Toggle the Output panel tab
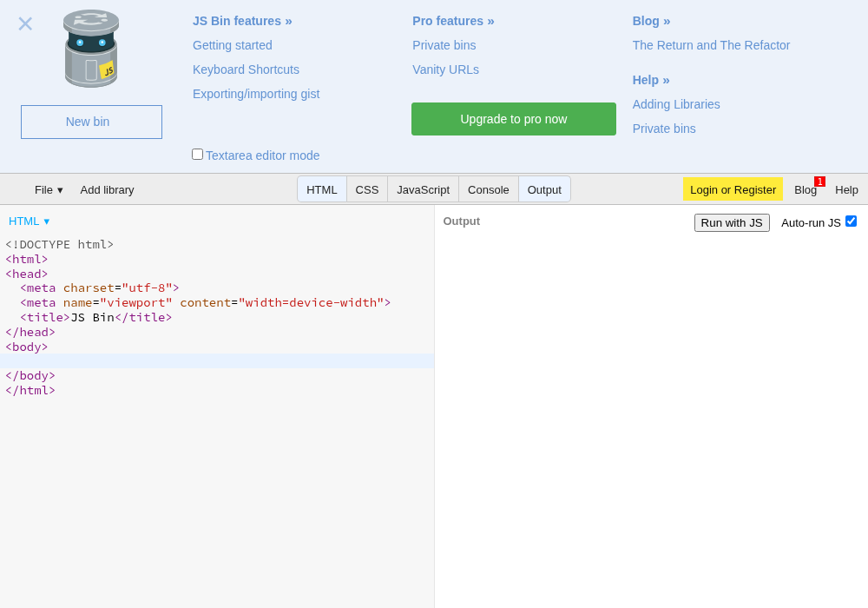 (544, 190)
